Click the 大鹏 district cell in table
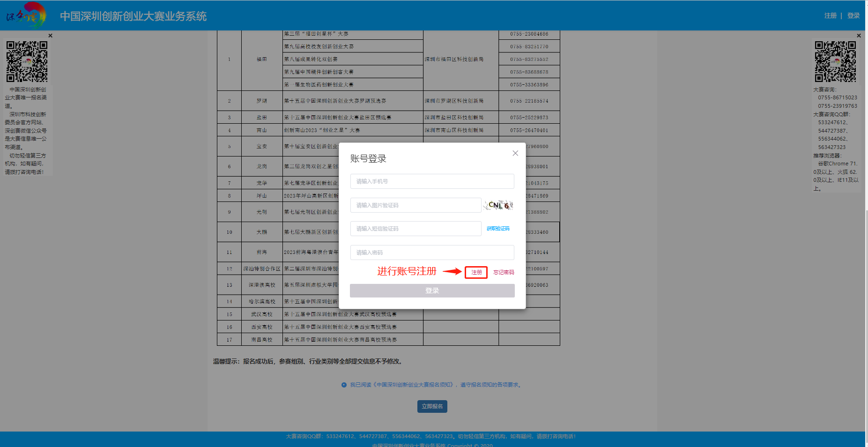Viewport: 868px width, 447px height. (x=262, y=232)
